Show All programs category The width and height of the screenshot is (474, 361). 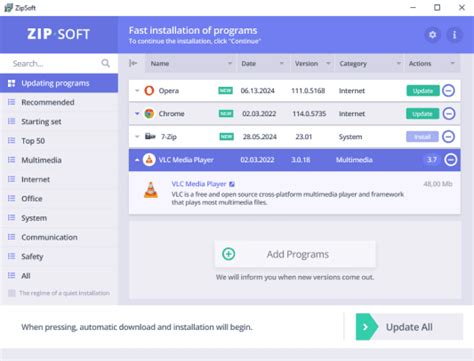[x=59, y=276]
